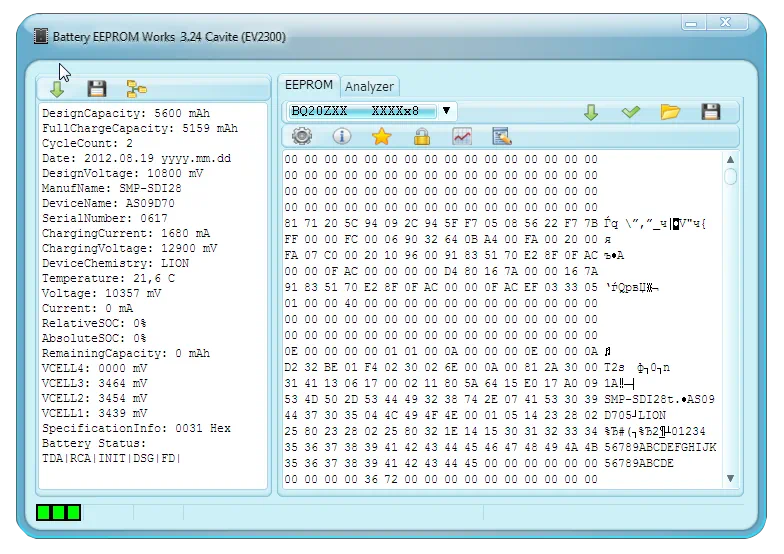Open file with the yellow folder icon
This screenshot has width=784, height=554.
coord(670,112)
